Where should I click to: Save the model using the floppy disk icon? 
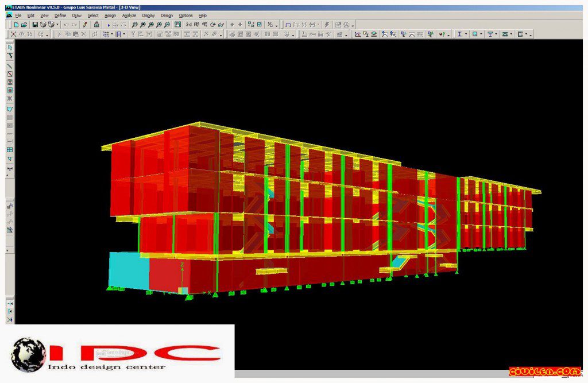pos(35,25)
